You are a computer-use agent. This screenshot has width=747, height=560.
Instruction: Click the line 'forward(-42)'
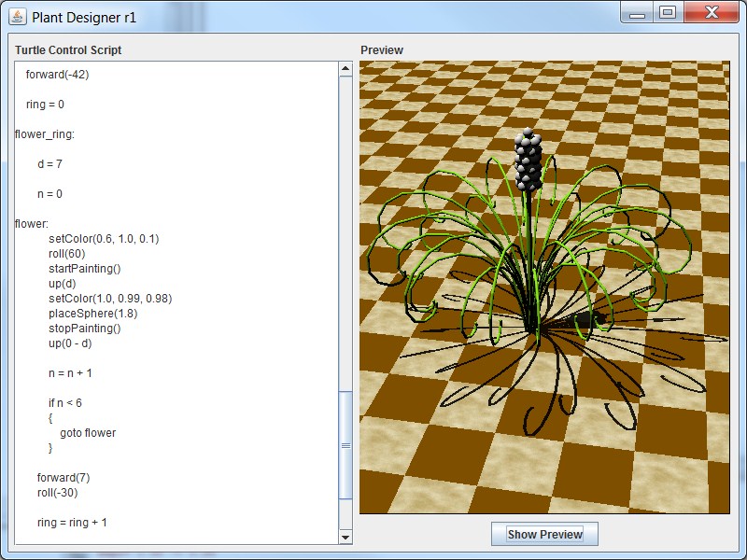[x=57, y=75]
